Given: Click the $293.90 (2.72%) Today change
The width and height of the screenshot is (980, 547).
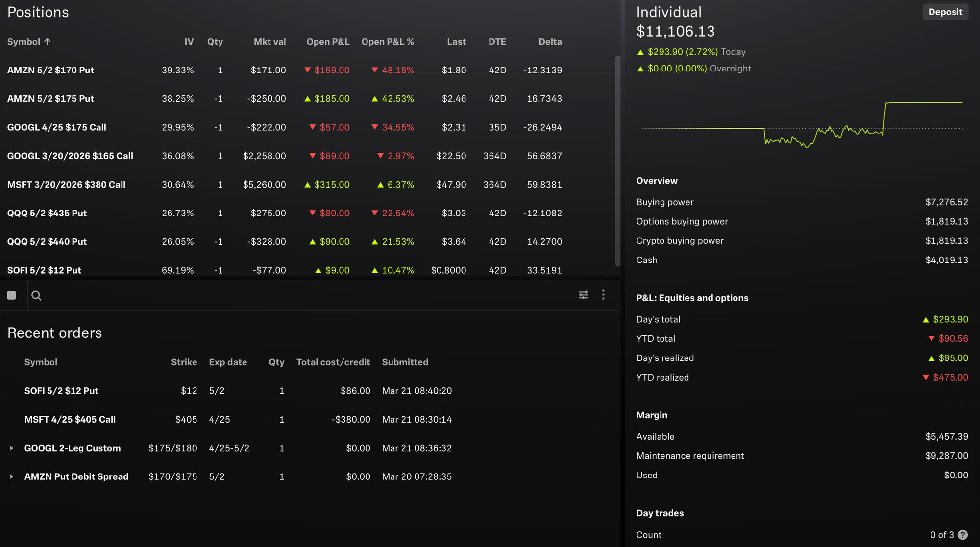Looking at the screenshot, I should [691, 52].
